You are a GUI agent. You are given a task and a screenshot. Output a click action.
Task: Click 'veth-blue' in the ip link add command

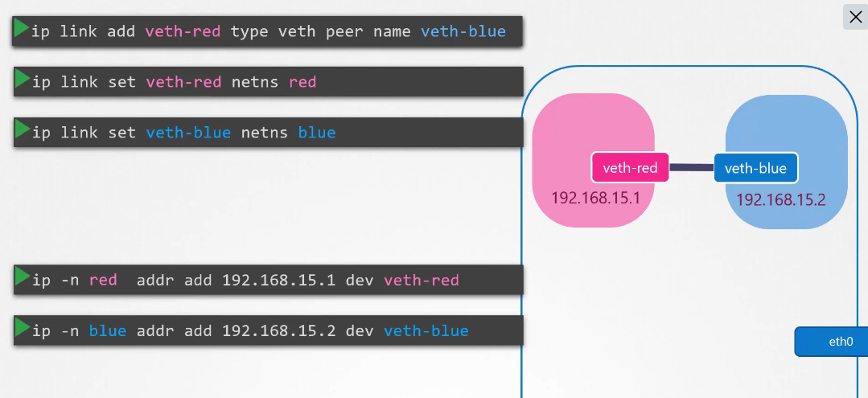click(463, 31)
